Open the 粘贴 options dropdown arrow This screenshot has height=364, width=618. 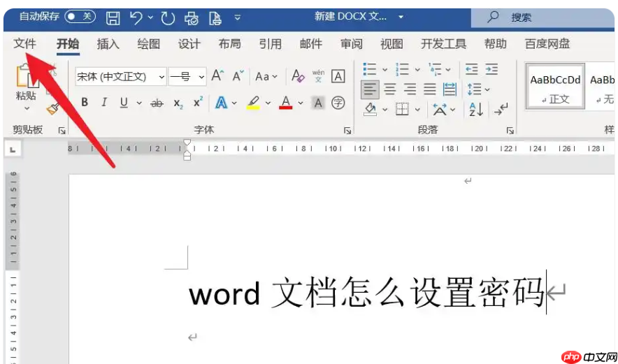(27, 108)
